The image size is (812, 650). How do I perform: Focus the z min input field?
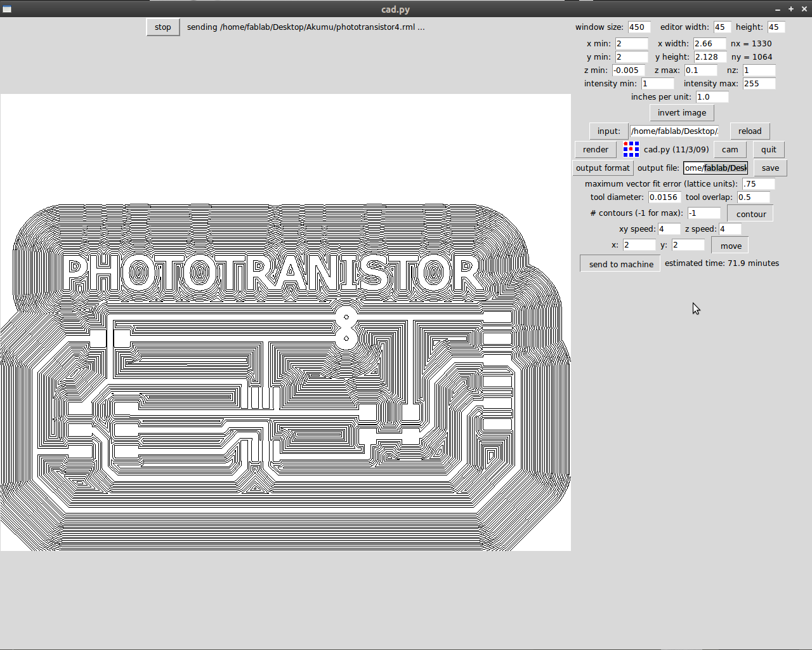[x=629, y=70]
